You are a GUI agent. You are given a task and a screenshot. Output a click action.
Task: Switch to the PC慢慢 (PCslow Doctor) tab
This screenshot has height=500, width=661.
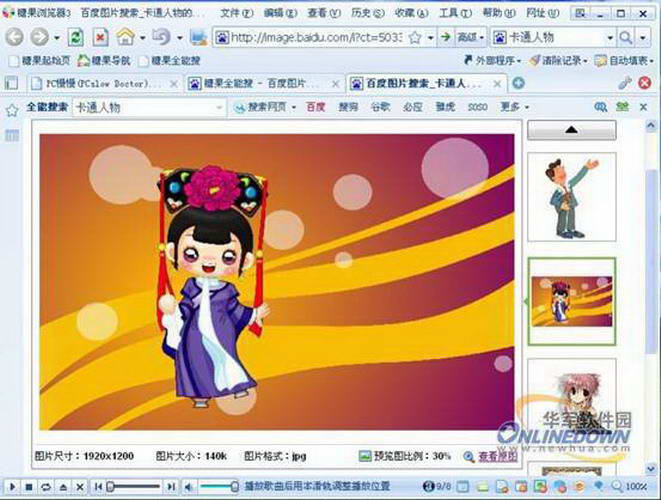pos(104,83)
